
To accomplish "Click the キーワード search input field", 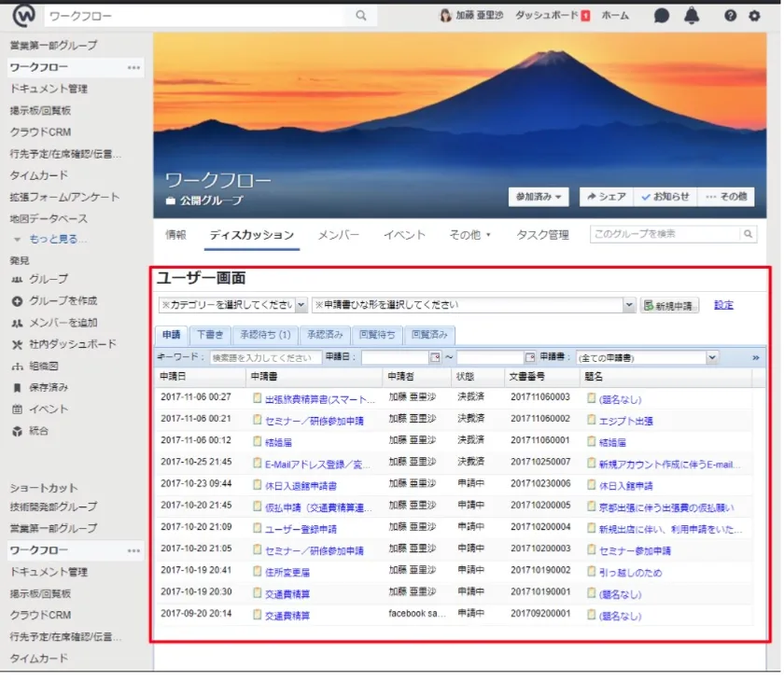I will [x=265, y=357].
